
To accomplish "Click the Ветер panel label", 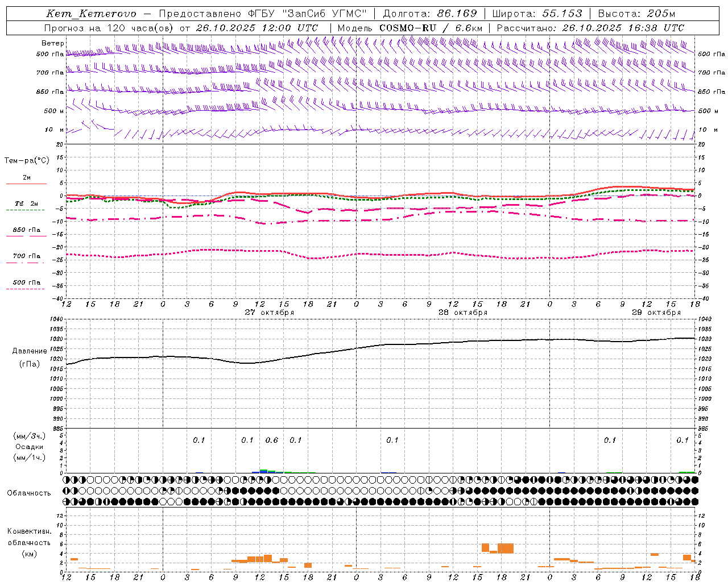I will pos(53,43).
